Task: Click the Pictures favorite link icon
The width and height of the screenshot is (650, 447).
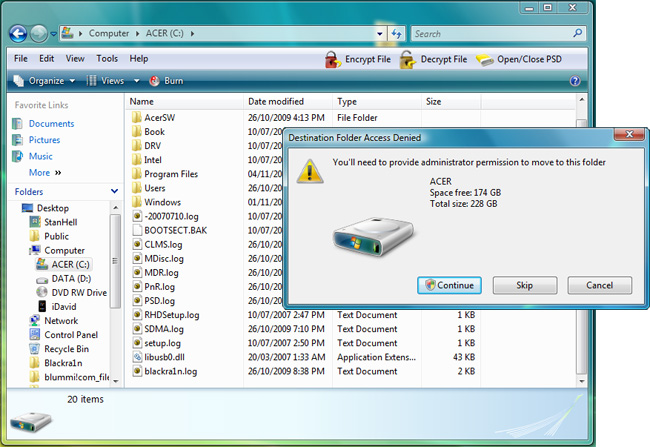Action: point(17,140)
